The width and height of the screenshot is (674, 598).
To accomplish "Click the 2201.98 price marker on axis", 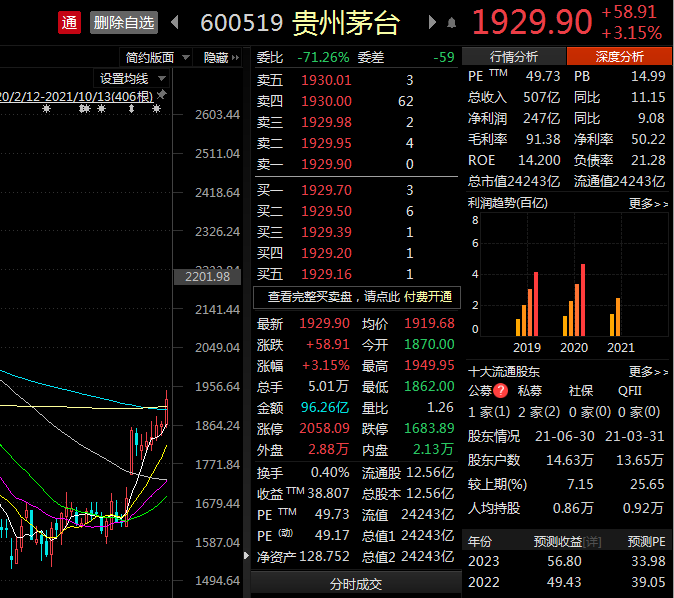I will coord(207,276).
